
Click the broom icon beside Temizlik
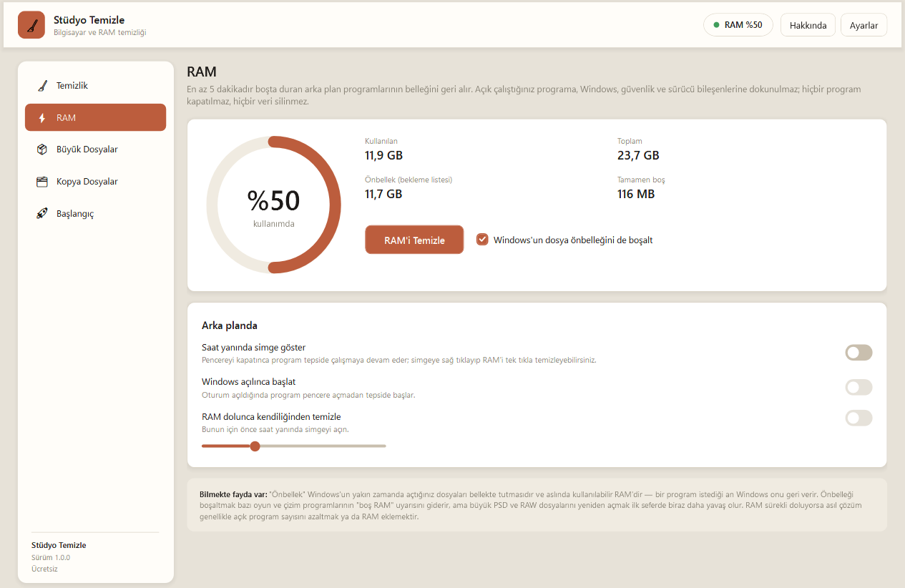[42, 86]
